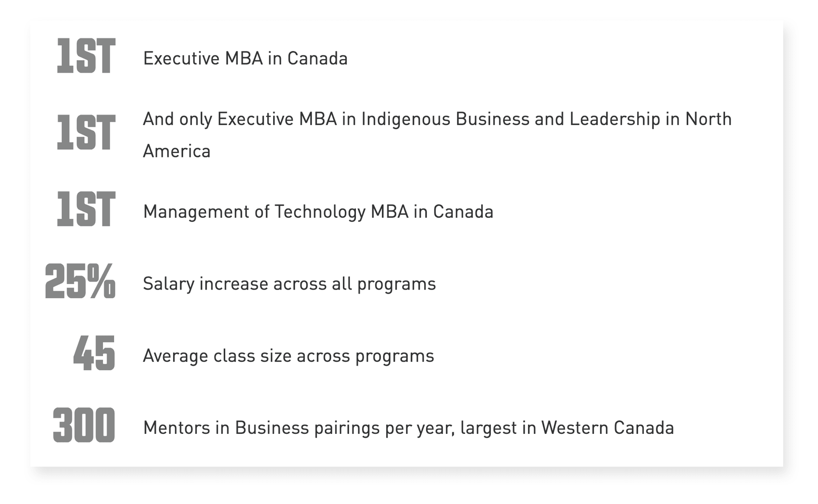Select the 1ST figure next to Indigenous Business statement

[86, 133]
